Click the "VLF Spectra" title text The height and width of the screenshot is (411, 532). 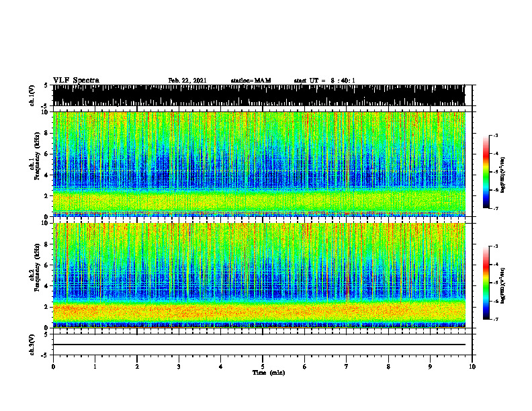click(x=76, y=81)
